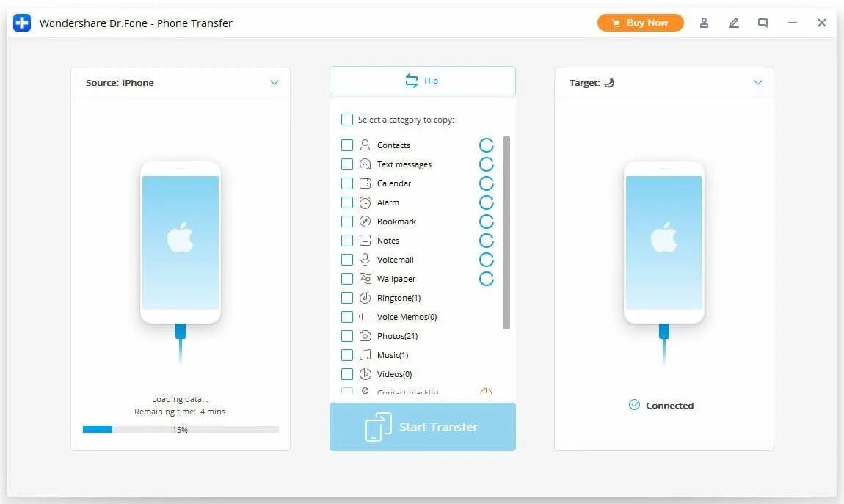Tick the Alarm checkbox
This screenshot has width=844, height=504.
(347, 202)
